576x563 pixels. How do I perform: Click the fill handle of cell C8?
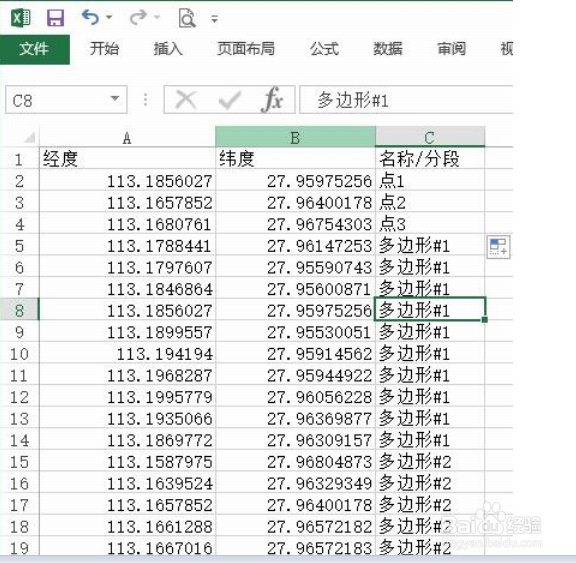pyautogui.click(x=485, y=320)
